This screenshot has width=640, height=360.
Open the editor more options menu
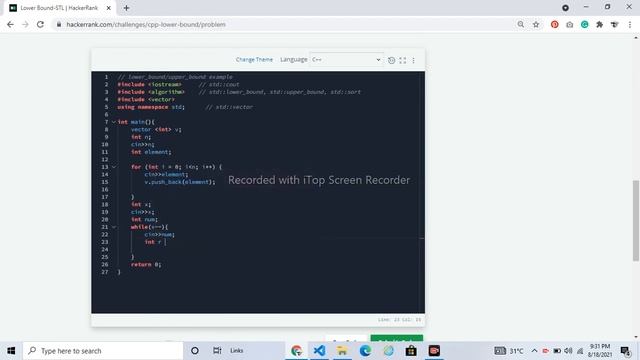413,60
